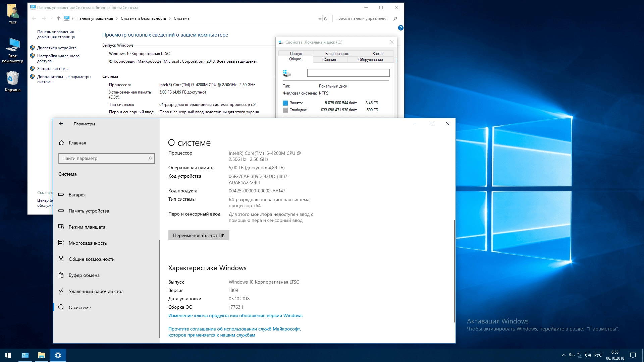Switch to 'Безопасность' tab in disk properties
Image resolution: width=644 pixels, height=362 pixels.
click(x=337, y=54)
